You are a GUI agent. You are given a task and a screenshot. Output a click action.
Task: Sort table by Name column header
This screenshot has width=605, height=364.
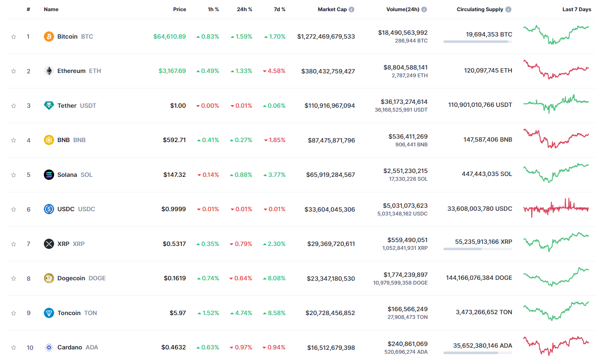tap(51, 9)
